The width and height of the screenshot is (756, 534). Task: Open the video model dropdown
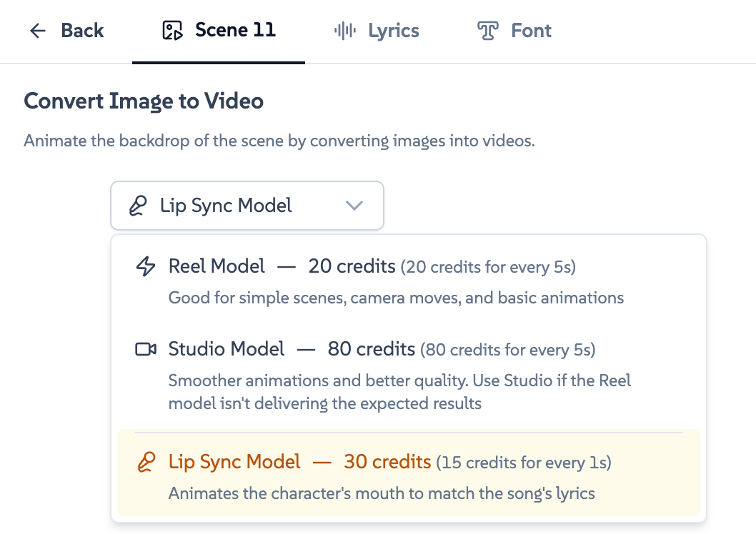[x=247, y=206]
